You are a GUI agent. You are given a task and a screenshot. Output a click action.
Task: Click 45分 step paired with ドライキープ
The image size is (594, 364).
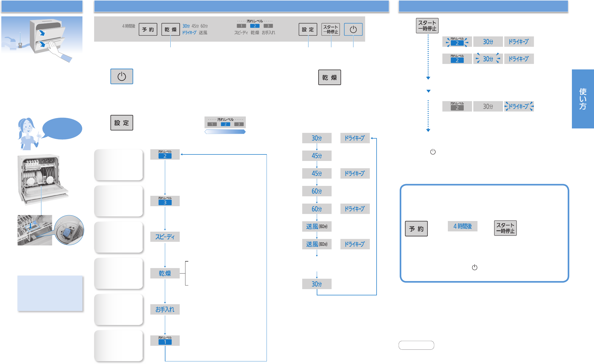pos(317,173)
